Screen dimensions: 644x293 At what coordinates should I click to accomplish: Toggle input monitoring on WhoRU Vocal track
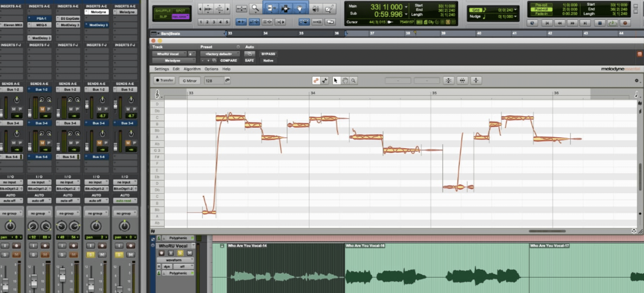[171, 253]
